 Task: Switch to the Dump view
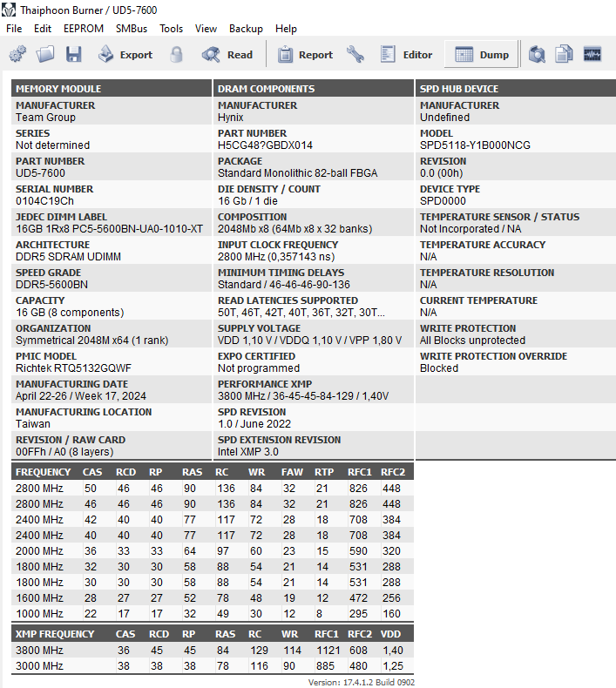click(x=481, y=54)
